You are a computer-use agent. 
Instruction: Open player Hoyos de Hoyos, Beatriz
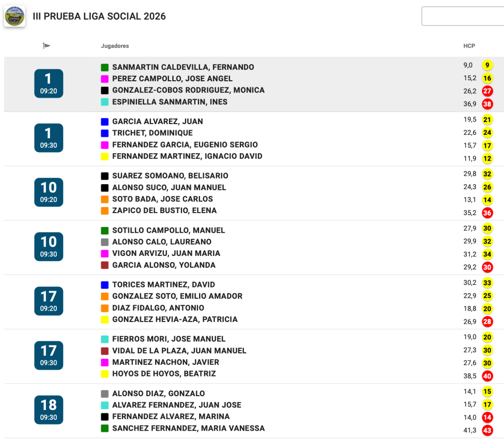(164, 374)
